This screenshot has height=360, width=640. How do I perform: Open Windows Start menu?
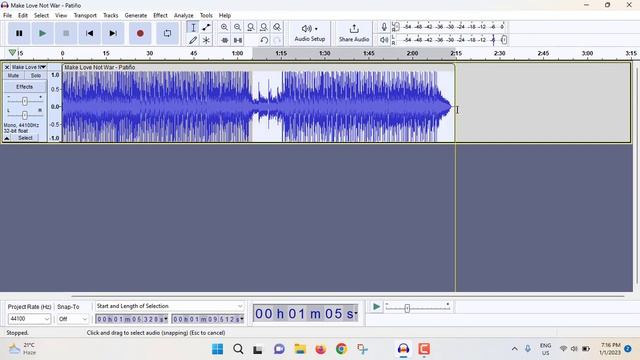[x=218, y=349]
